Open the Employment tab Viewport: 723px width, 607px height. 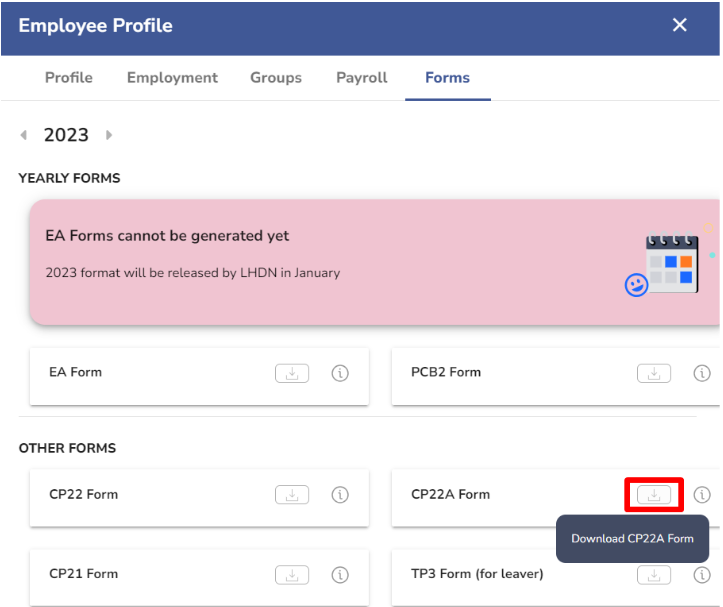coord(172,77)
